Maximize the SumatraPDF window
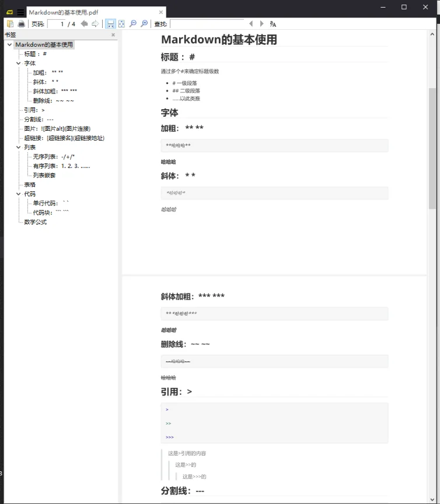The image size is (440, 504). pyautogui.click(x=404, y=7)
